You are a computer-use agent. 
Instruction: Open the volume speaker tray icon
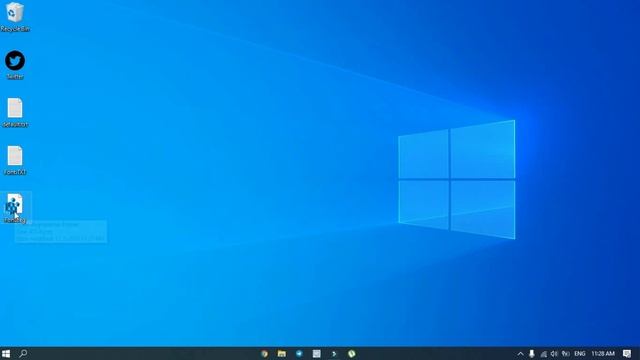(554, 353)
